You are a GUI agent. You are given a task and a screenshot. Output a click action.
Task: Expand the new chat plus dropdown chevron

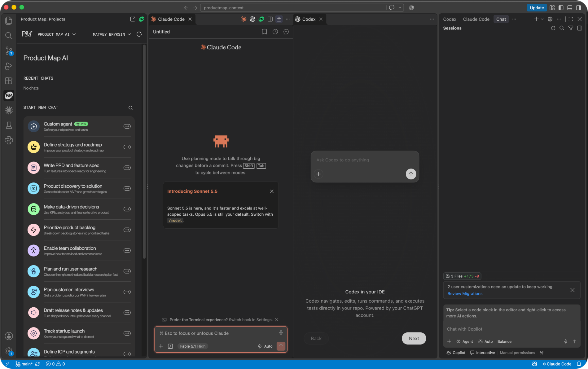click(542, 19)
